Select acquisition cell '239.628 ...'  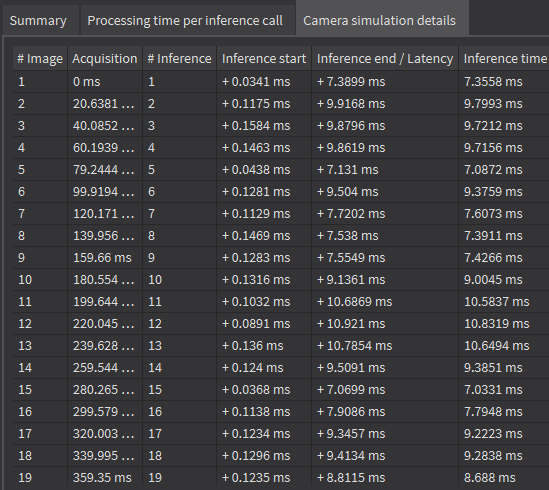105,346
